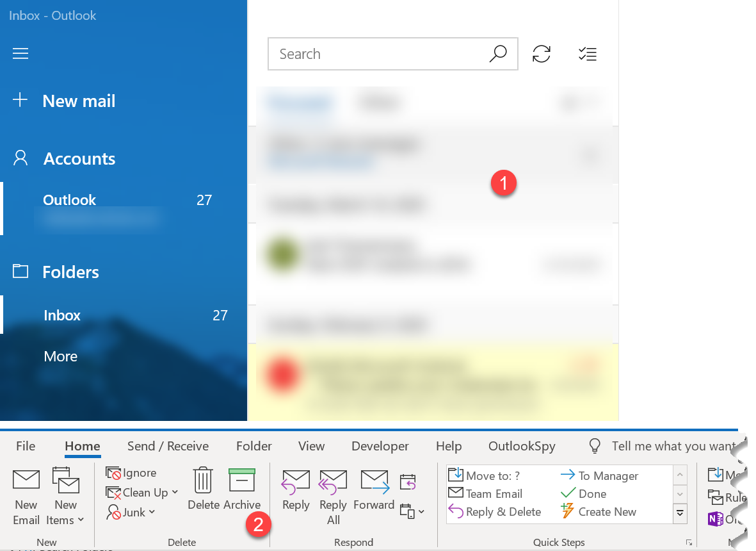Image resolution: width=756 pixels, height=551 pixels.
Task: Click Create New quick step
Action: (x=599, y=511)
